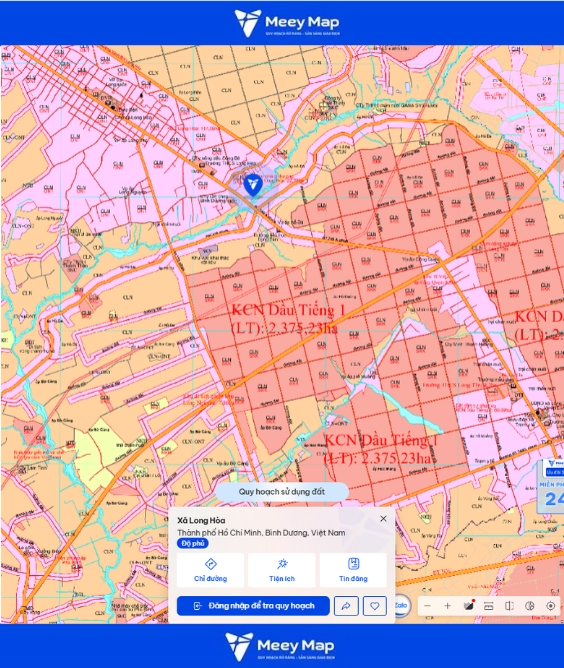Toggle the map opacity contrast icon

pos(529,606)
